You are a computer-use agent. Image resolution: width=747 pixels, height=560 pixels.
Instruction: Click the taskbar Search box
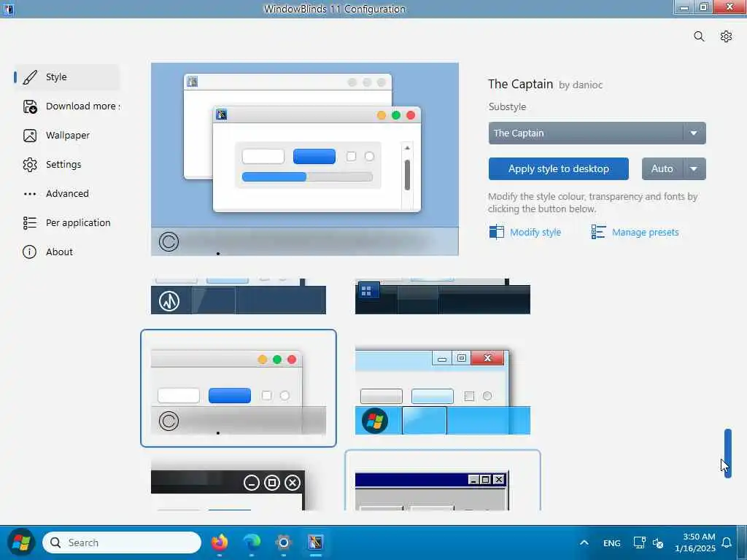coord(122,542)
